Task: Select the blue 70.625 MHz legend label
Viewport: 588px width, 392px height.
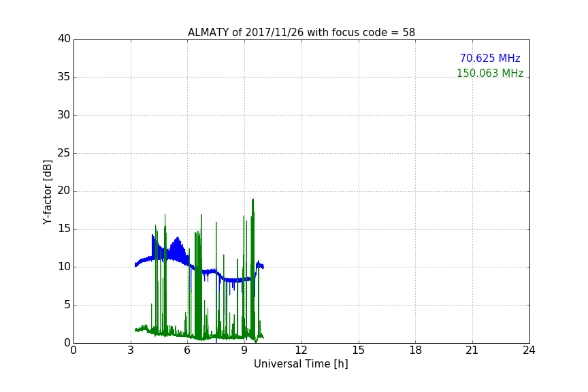Action: click(x=490, y=58)
